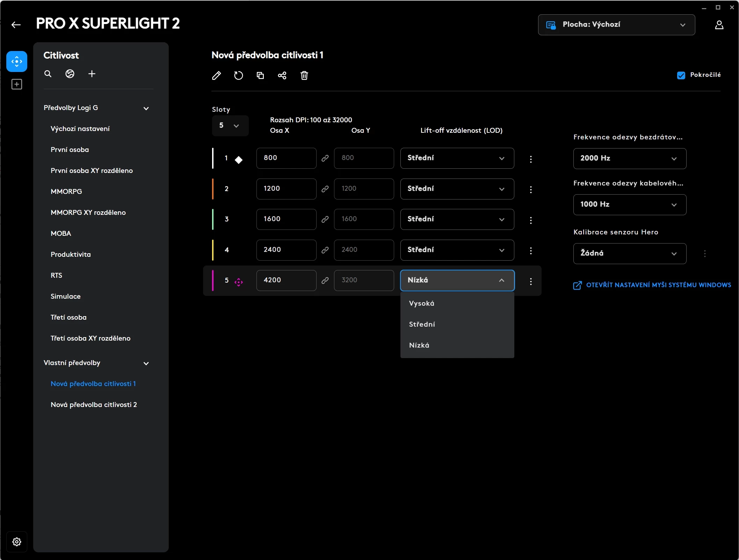Open LOD dropdown for slot 2
This screenshot has height=560, width=739.
coord(457,189)
